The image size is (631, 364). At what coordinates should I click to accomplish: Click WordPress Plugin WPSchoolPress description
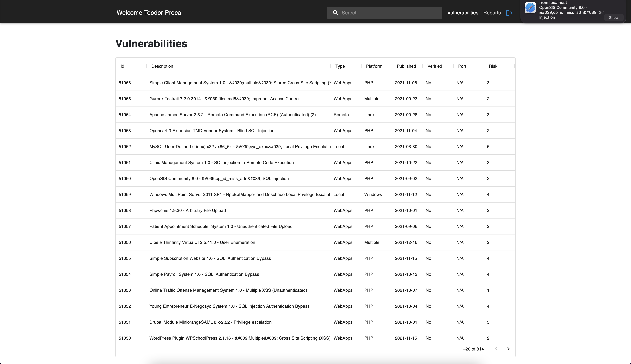pyautogui.click(x=240, y=338)
